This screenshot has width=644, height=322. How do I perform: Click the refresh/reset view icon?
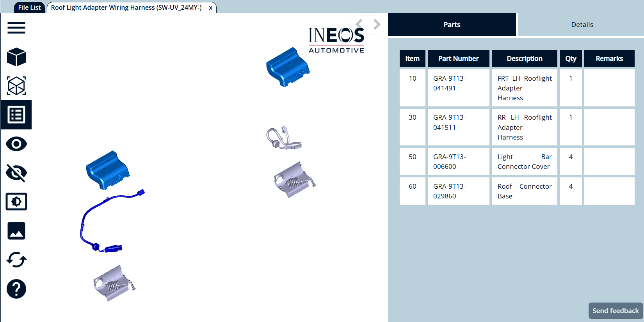click(x=16, y=260)
